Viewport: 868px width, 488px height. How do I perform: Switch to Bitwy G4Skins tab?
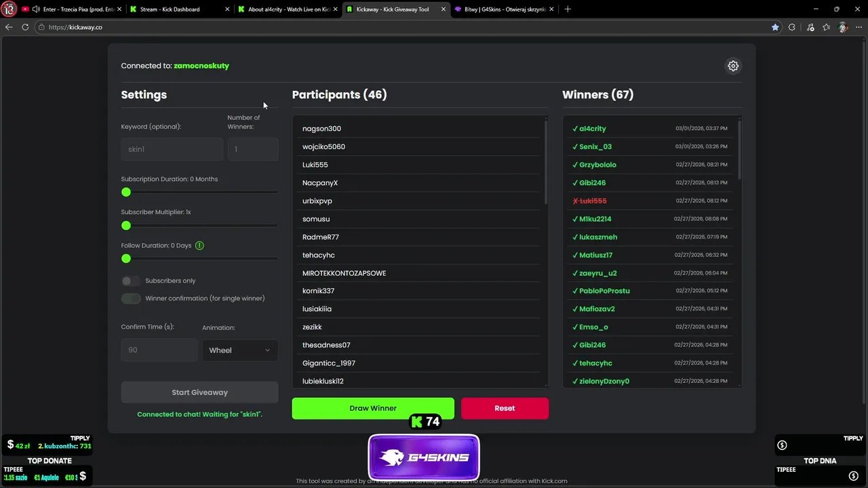pos(504,9)
